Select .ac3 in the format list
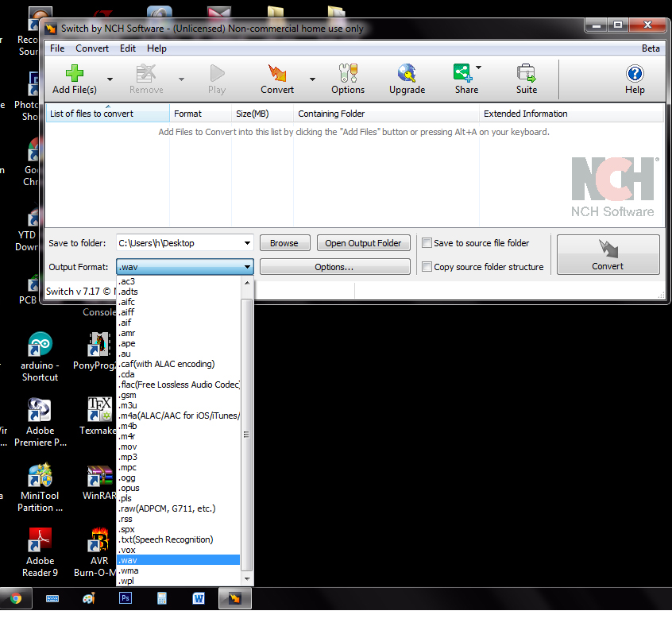 point(178,281)
